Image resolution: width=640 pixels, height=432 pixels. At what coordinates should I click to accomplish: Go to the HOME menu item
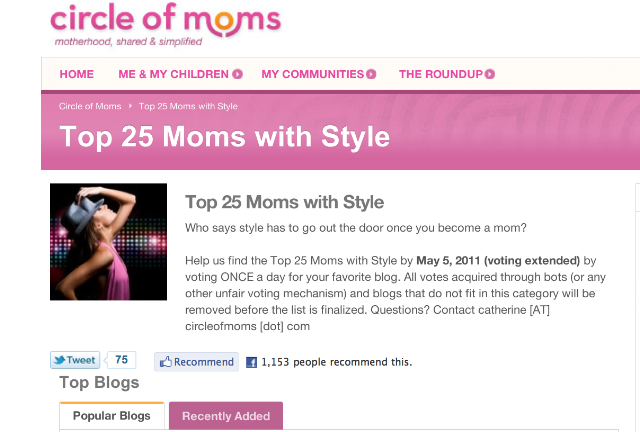point(77,74)
